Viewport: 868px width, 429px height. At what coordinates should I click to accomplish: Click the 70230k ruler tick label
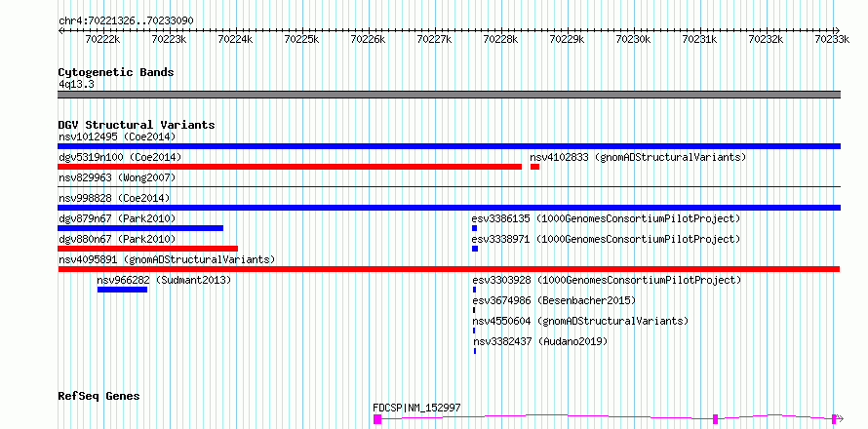tap(633, 39)
